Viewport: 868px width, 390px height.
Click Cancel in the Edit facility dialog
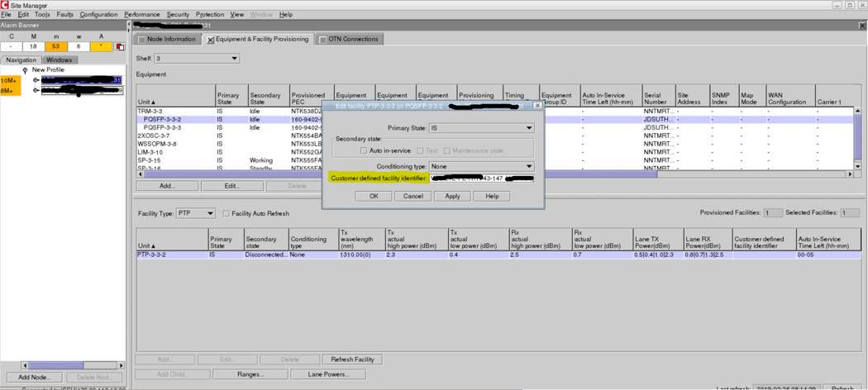(x=413, y=196)
